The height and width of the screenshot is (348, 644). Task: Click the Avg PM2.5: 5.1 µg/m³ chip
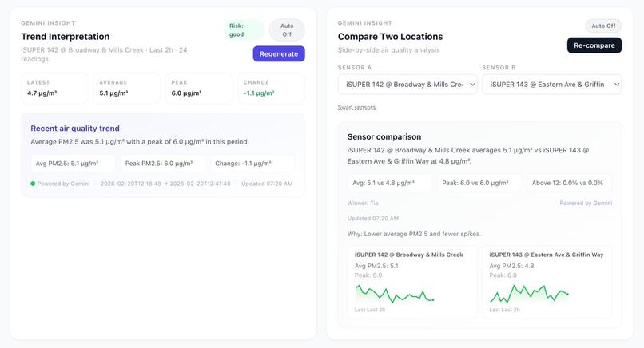pyautogui.click(x=73, y=164)
